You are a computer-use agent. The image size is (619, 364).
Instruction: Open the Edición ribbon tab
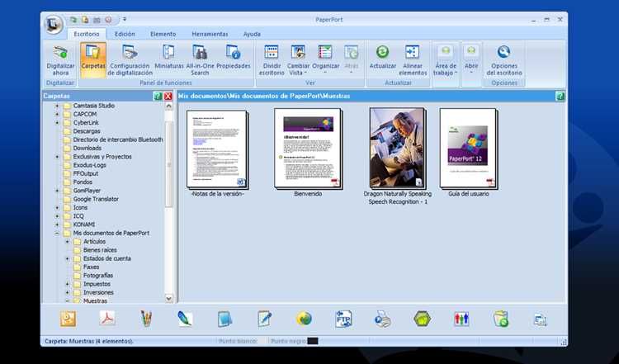point(125,35)
